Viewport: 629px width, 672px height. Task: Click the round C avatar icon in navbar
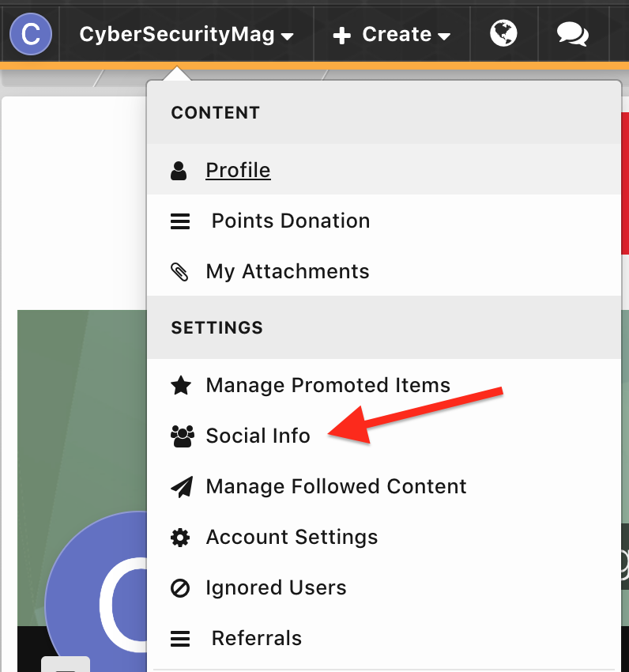click(30, 34)
